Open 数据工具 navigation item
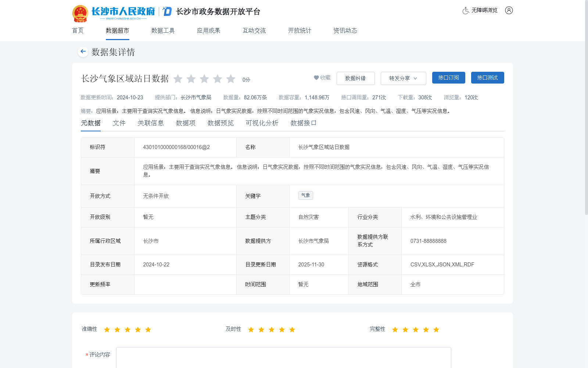Viewport: 588px width, 368px height. point(163,31)
